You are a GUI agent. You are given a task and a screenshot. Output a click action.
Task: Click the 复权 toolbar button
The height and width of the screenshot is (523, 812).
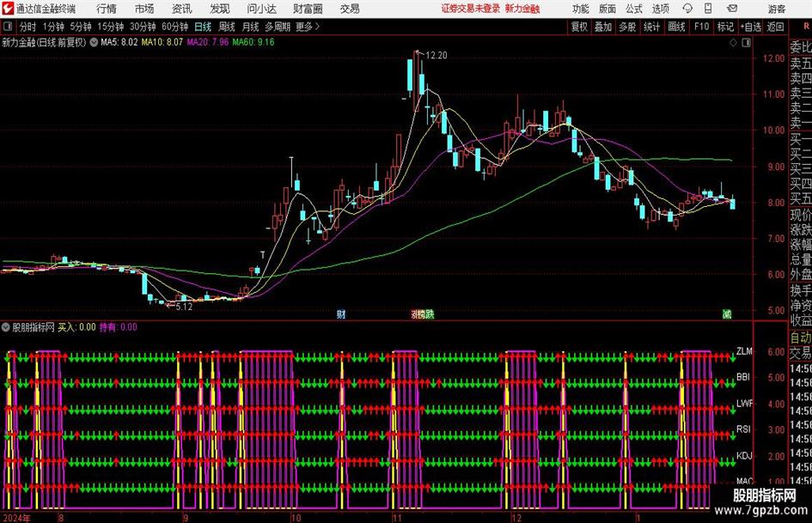[579, 27]
